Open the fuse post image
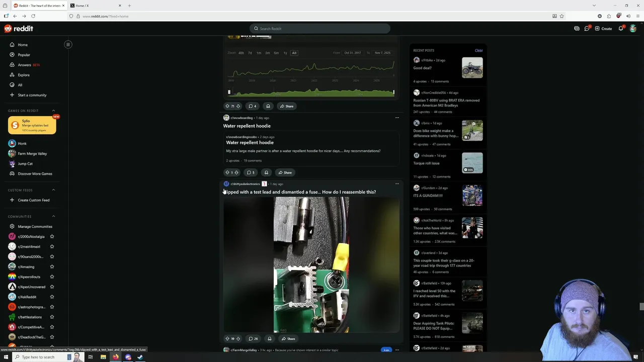 click(x=311, y=265)
